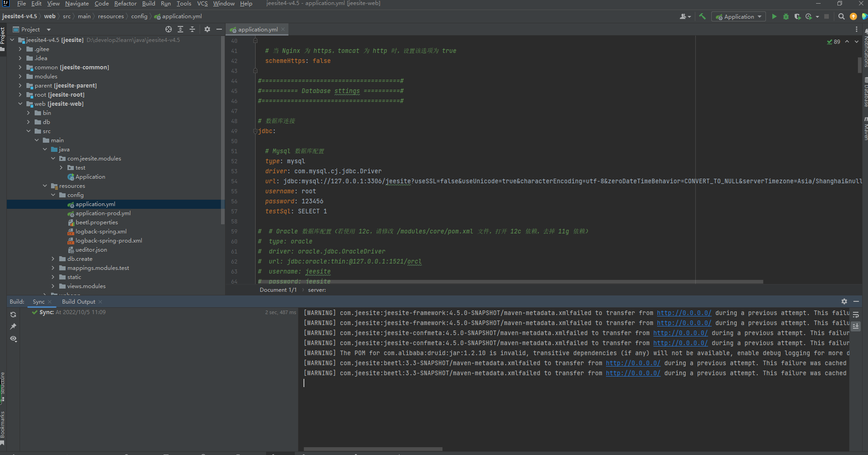Open editor tab options three-dot menu
Image resolution: width=868 pixels, height=455 pixels.
857,29
